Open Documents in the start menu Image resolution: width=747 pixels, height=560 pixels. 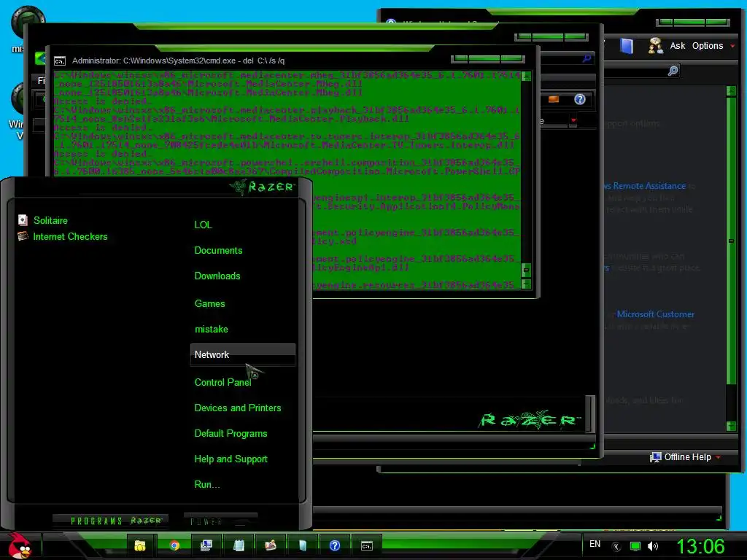(218, 251)
